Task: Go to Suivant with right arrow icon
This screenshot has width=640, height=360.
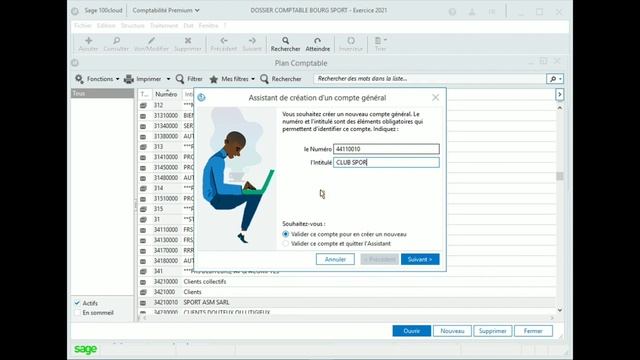Action: click(252, 40)
